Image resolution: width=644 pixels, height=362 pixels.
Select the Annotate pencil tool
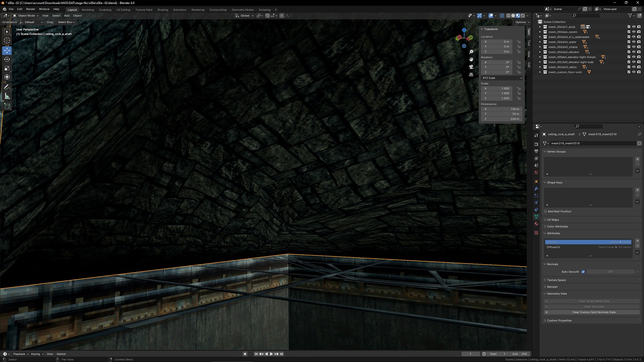point(7,87)
